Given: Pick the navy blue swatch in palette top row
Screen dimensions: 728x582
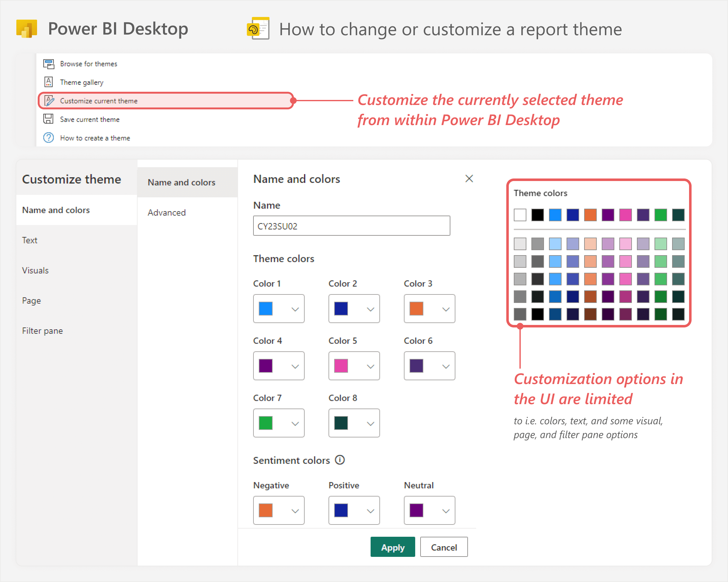Looking at the screenshot, I should point(573,215).
